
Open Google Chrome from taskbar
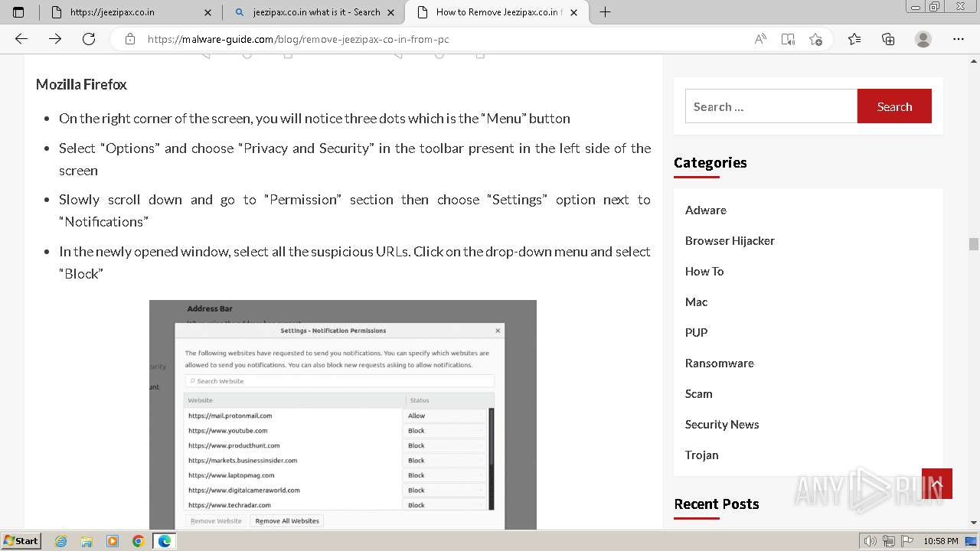(x=139, y=541)
